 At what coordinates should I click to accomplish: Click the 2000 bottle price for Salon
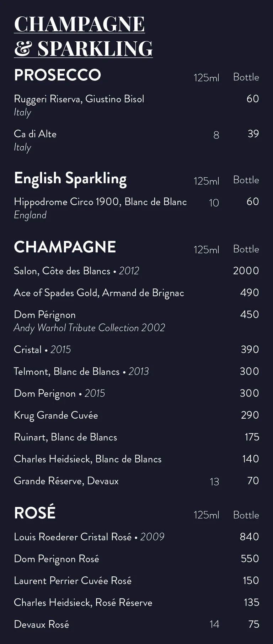246,271
